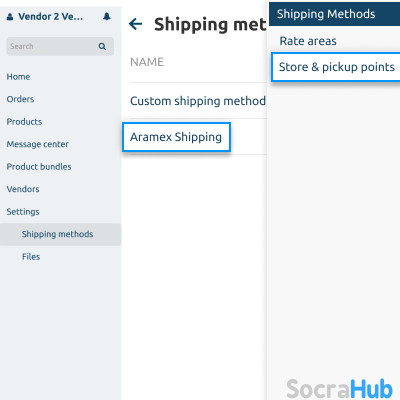Open Custom shipping method entry
This screenshot has width=400, height=400.
tap(198, 101)
